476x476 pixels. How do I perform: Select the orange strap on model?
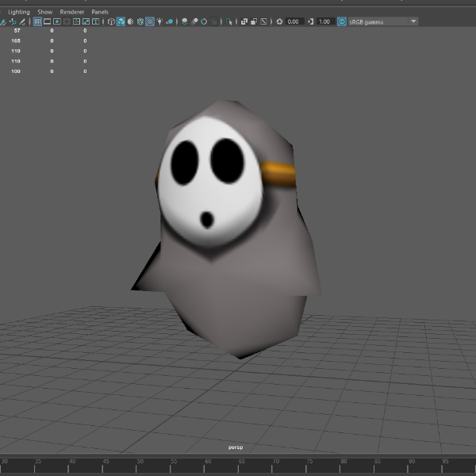tap(278, 174)
